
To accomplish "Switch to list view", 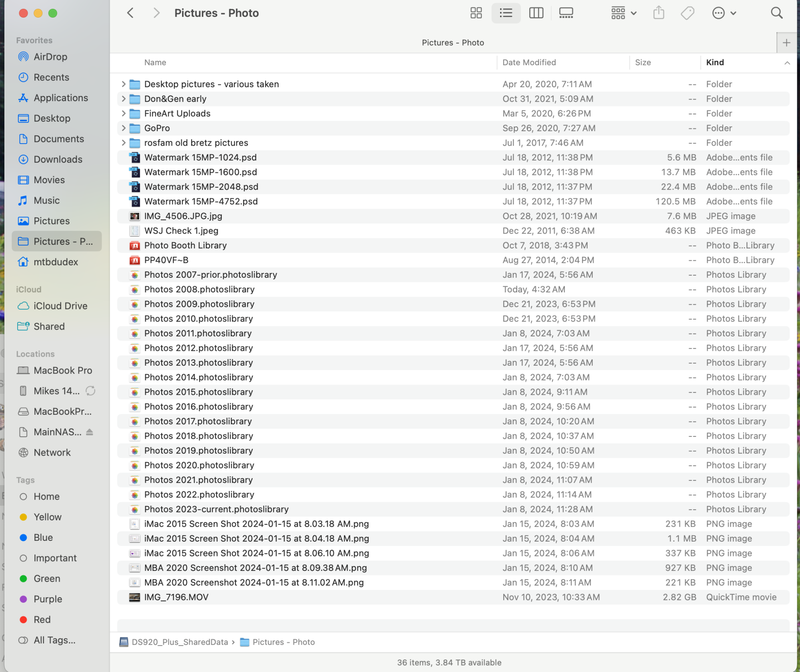I will 506,13.
